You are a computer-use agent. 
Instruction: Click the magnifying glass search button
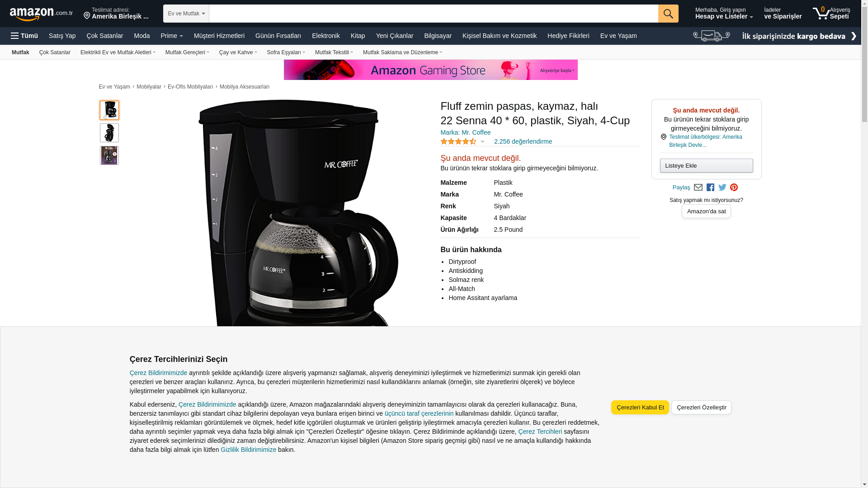(668, 14)
